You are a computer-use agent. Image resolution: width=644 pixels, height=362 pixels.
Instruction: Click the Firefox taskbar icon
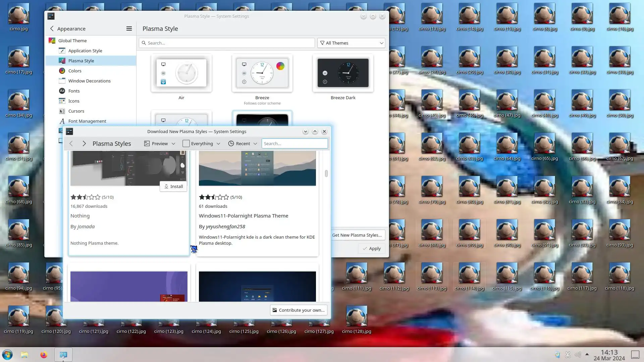coord(44,355)
